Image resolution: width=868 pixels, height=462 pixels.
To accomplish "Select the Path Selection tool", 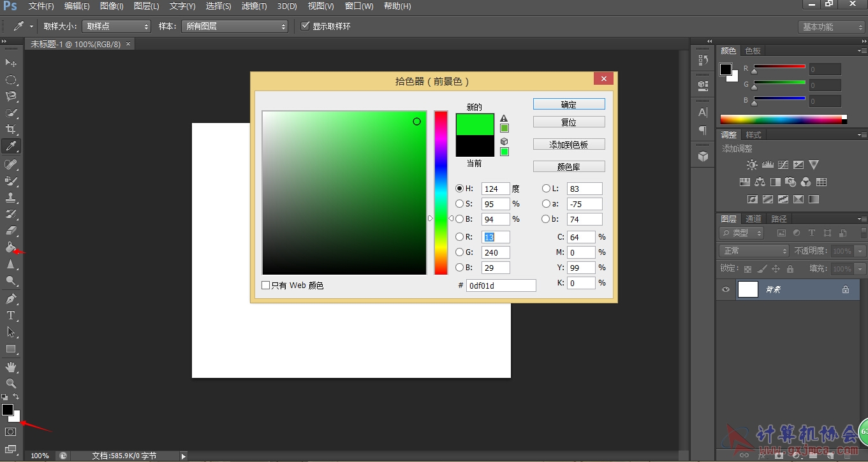I will coord(11,331).
